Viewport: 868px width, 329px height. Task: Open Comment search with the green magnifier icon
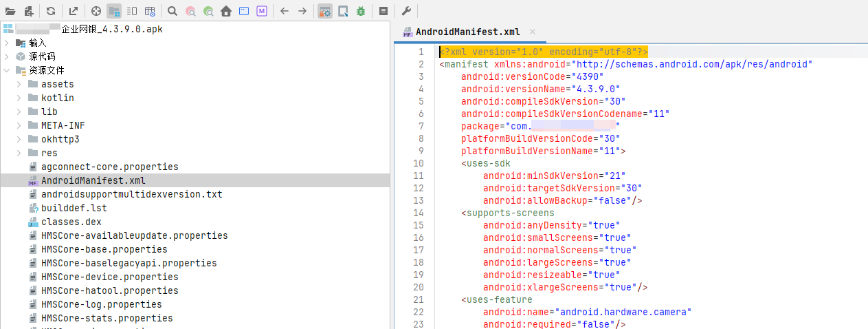tap(208, 11)
